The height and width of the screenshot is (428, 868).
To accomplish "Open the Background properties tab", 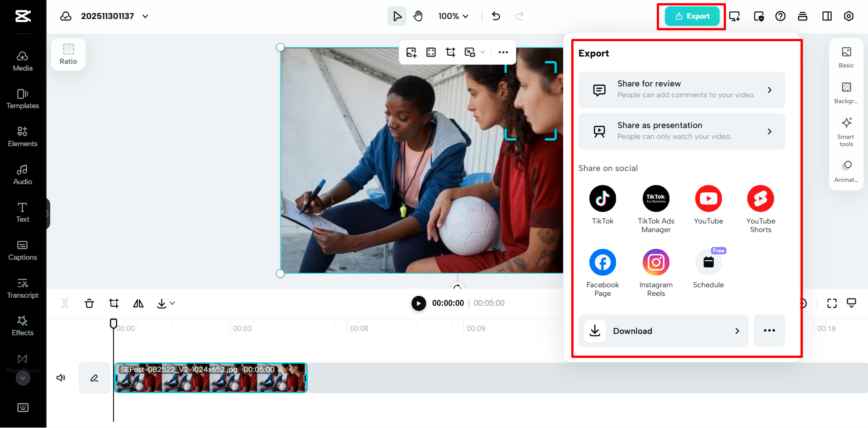I will [846, 93].
